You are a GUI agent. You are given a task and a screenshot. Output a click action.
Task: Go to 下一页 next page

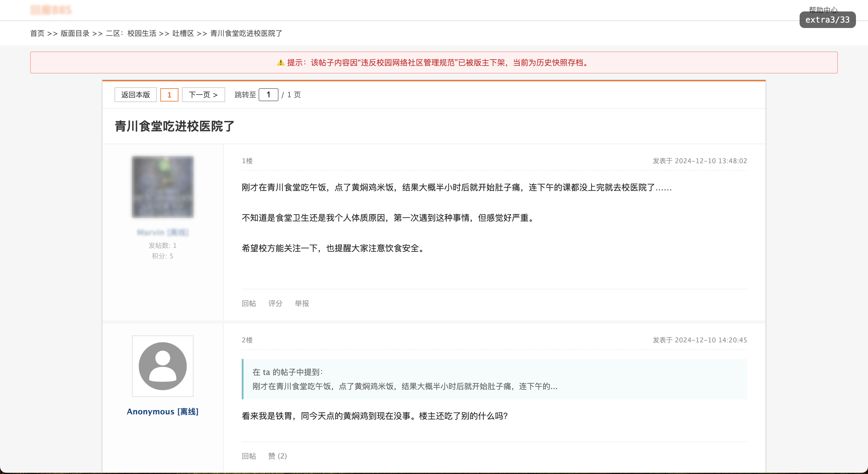(x=203, y=95)
